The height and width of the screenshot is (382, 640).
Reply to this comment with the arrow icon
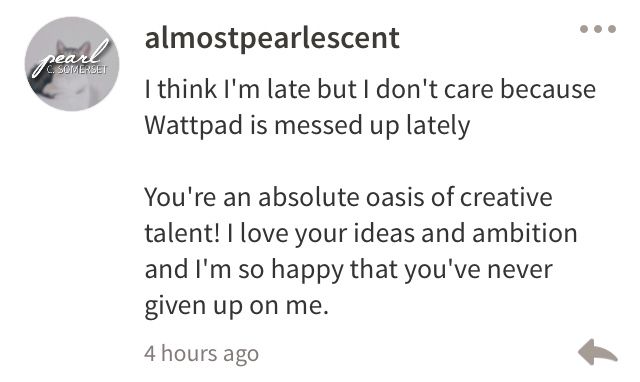[598, 351]
